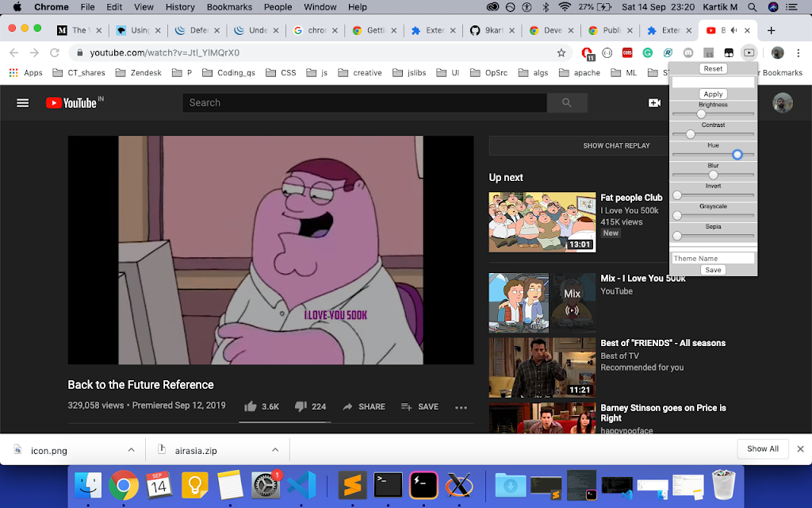Image resolution: width=812 pixels, height=508 pixels.
Task: Expand airasia.zip download options
Action: click(x=275, y=450)
